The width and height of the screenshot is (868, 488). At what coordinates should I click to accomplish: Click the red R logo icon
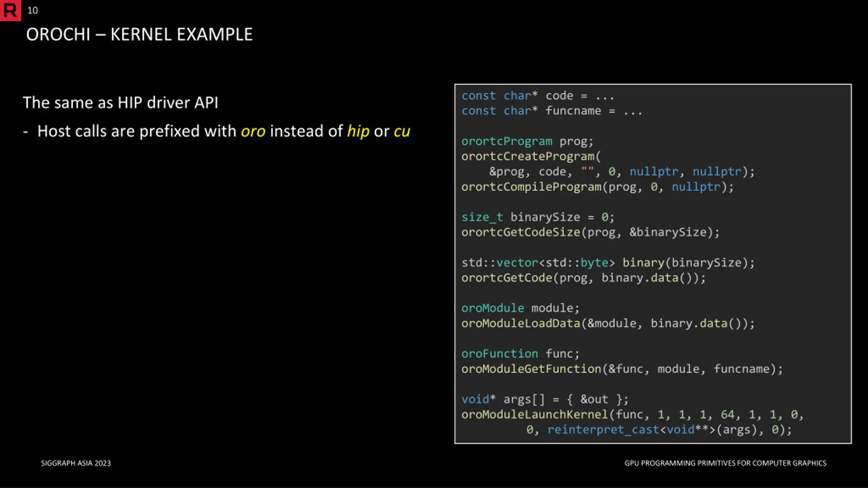coord(10,10)
